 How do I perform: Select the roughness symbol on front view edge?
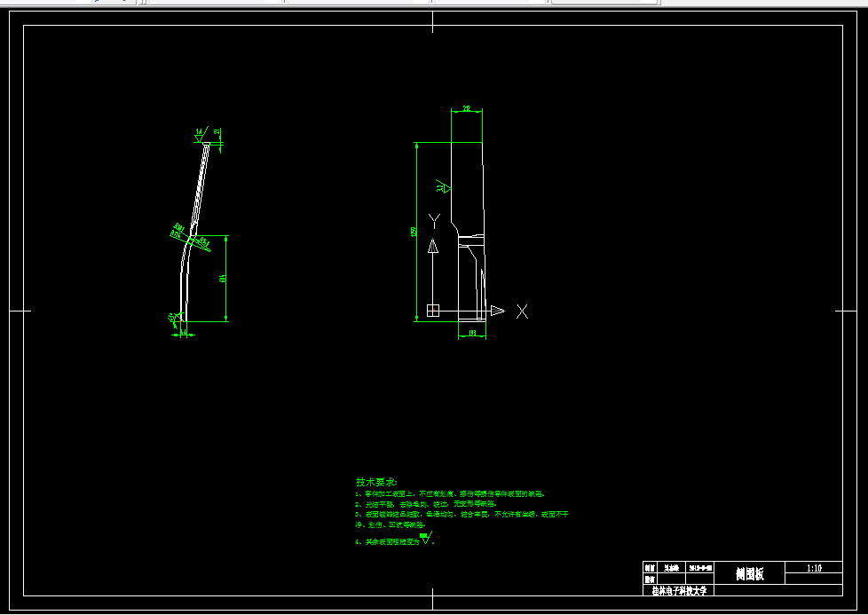[x=444, y=186]
